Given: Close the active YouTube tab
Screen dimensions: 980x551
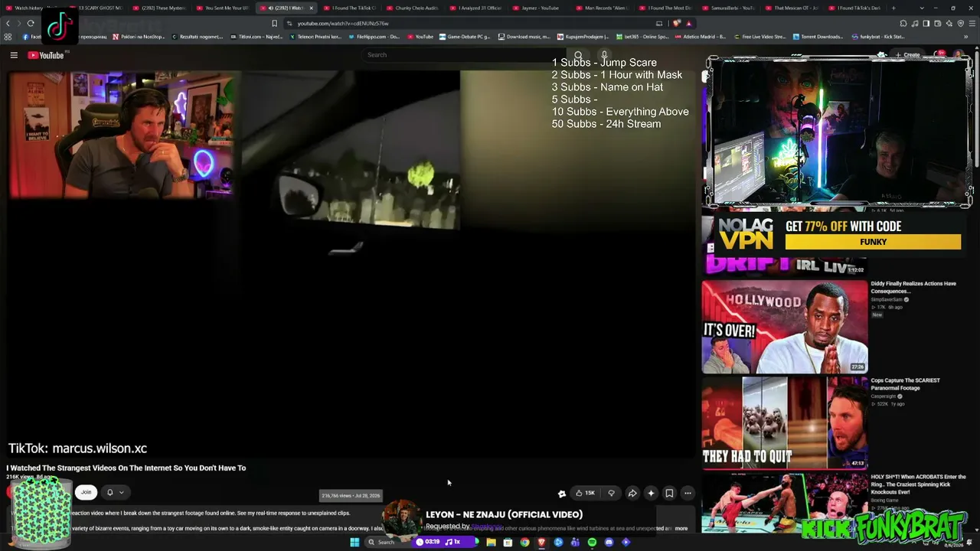Looking at the screenshot, I should pyautogui.click(x=311, y=8).
